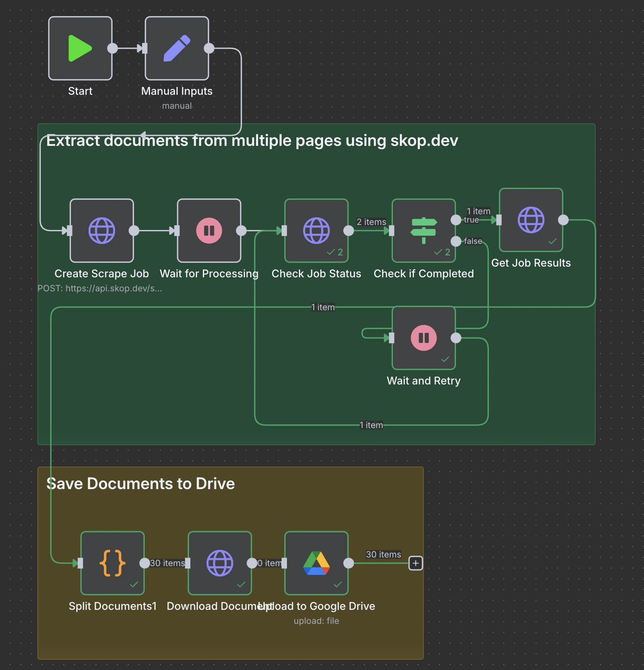
Task: Open the Create Scrape Job globe node
Action: click(102, 231)
